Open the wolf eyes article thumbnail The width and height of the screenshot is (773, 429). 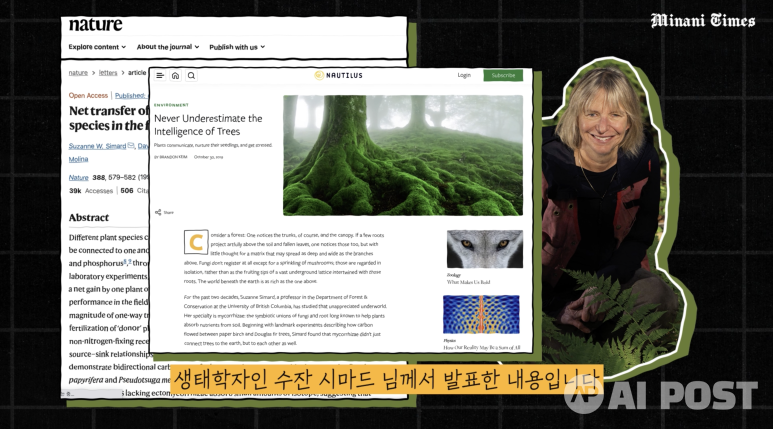tap(485, 249)
